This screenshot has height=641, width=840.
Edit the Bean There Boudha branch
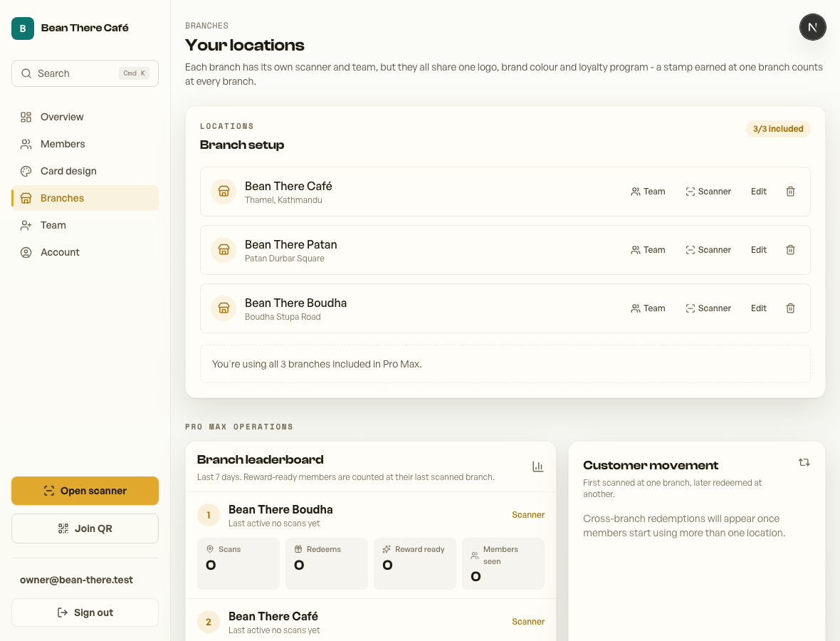coord(759,308)
